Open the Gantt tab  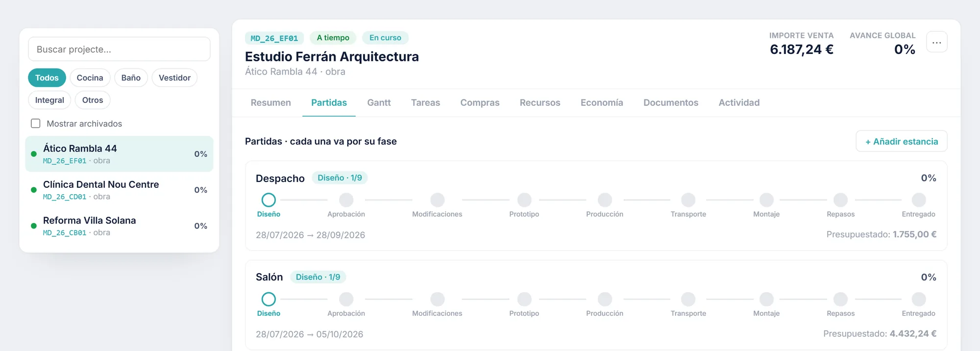coord(379,102)
